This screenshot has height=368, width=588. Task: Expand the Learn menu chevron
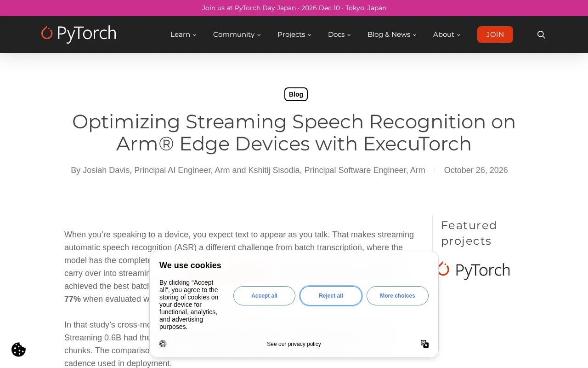195,35
